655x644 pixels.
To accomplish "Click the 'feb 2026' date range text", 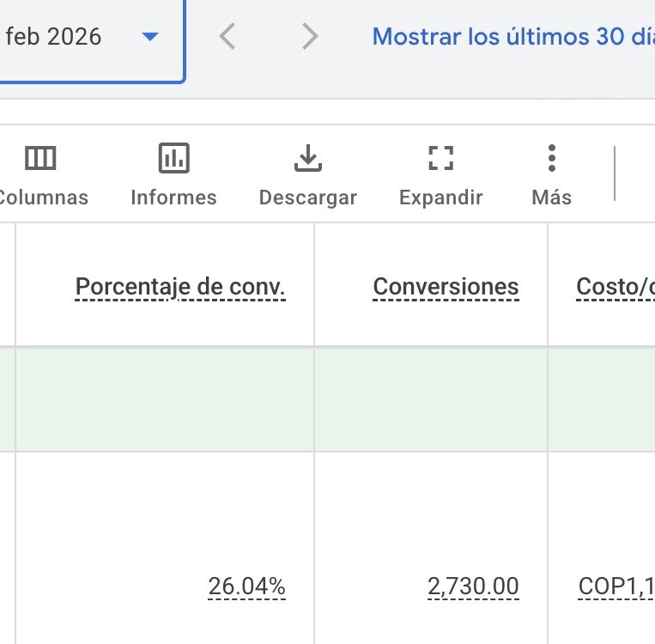I will 53,36.
